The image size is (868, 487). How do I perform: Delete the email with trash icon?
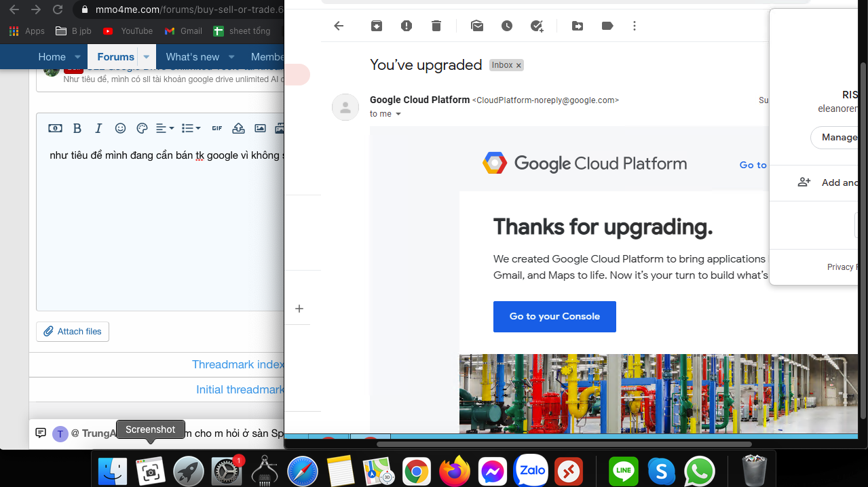[436, 26]
